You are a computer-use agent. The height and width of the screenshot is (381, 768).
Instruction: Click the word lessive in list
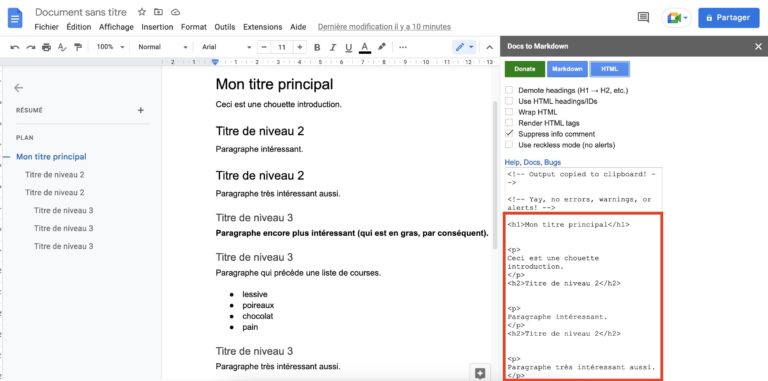255,294
